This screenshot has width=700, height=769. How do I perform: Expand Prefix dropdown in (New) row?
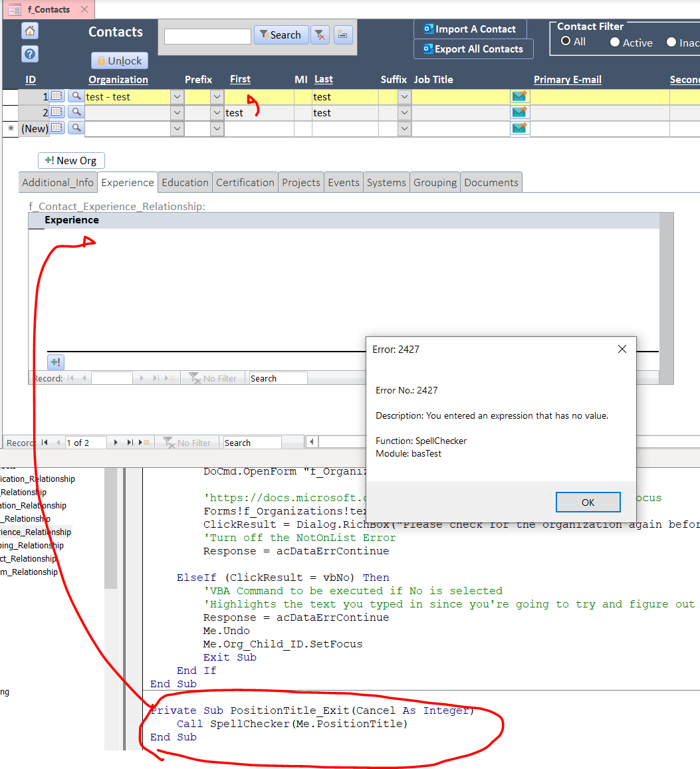217,128
